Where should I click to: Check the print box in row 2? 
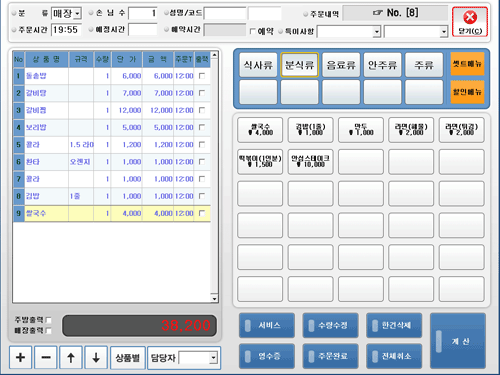point(202,93)
